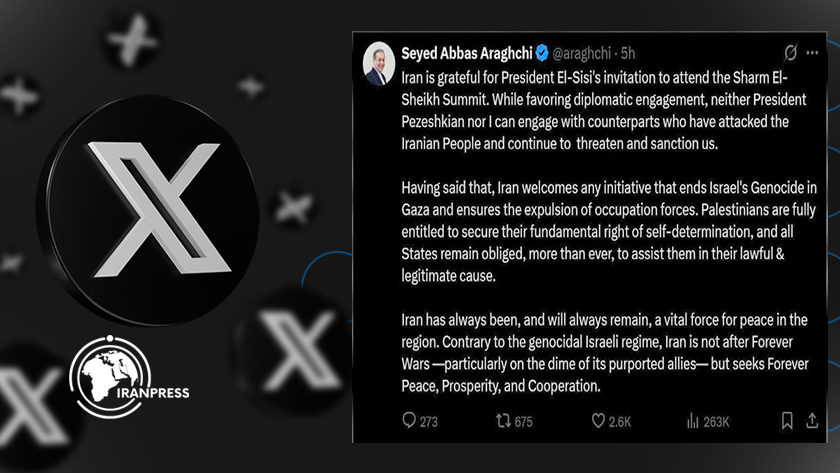This screenshot has width=840, height=473.
Task: Click the Seyed Abbas Araghchi display name
Action: (x=465, y=52)
